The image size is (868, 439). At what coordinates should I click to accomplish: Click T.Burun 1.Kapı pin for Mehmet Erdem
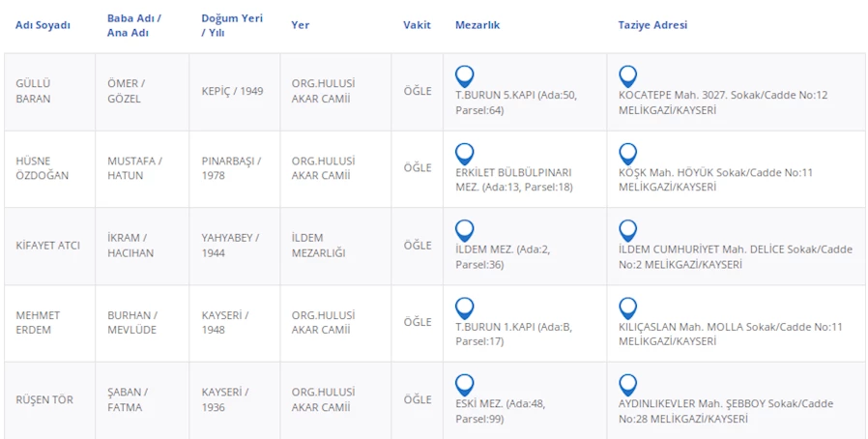(465, 307)
